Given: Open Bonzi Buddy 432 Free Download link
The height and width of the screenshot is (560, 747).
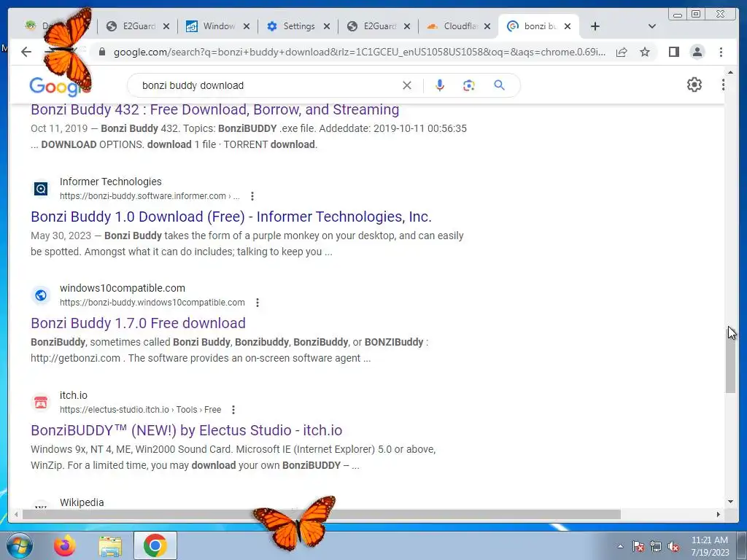Looking at the screenshot, I should click(x=215, y=109).
